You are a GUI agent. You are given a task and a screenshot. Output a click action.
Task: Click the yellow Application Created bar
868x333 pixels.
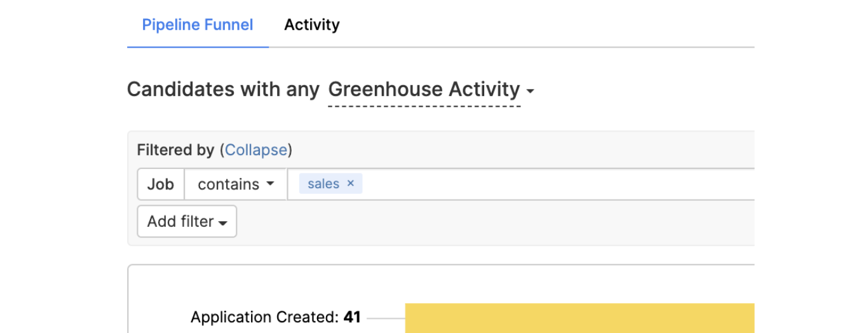click(x=580, y=318)
